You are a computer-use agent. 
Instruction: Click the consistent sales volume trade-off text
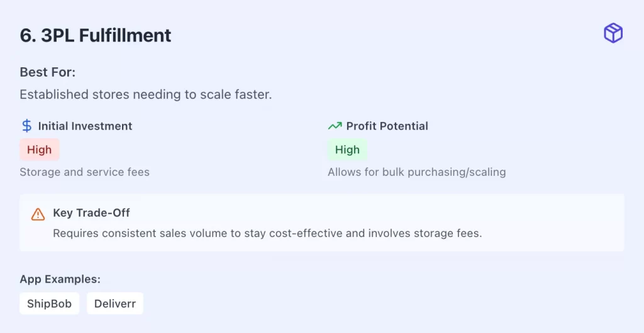pyautogui.click(x=267, y=233)
